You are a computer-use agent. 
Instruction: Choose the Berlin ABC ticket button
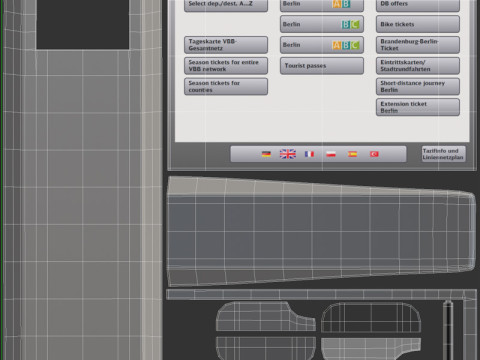click(322, 45)
